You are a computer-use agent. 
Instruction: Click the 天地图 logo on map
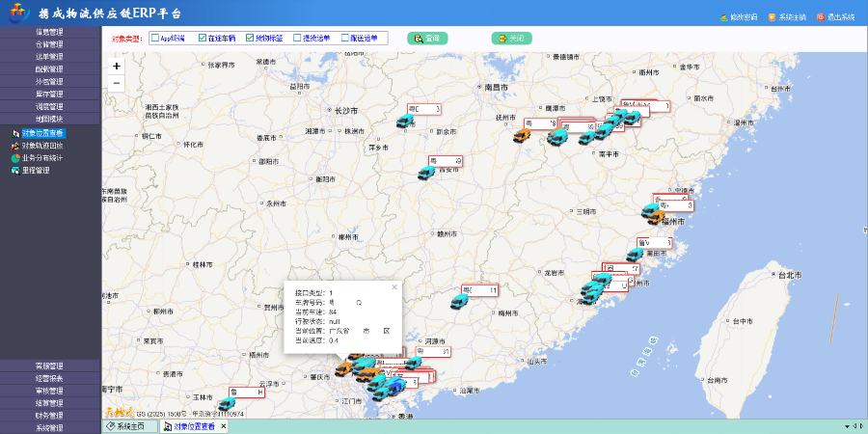click(x=121, y=413)
